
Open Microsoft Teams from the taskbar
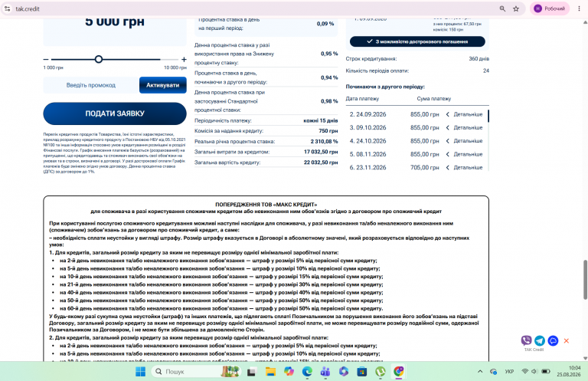coord(325,372)
